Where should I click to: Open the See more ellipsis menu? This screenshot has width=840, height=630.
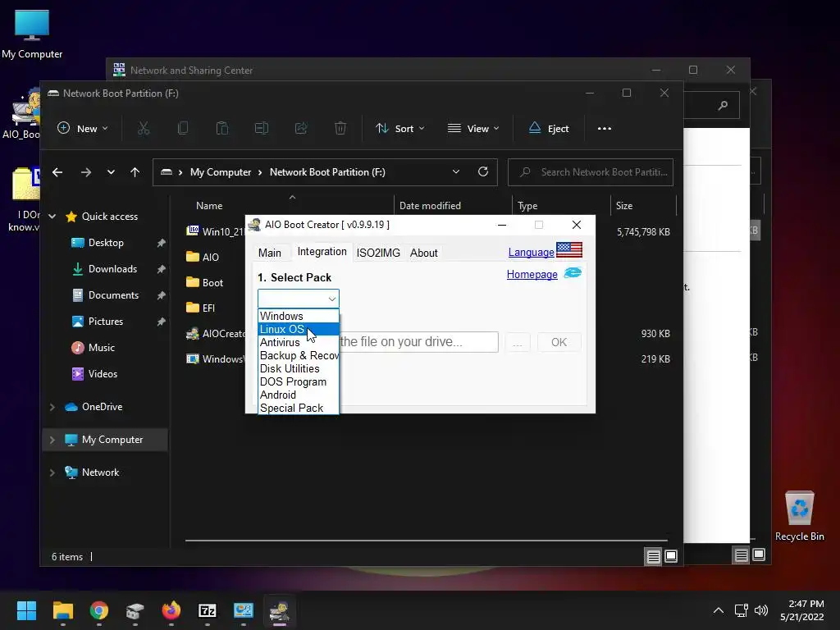pos(605,129)
